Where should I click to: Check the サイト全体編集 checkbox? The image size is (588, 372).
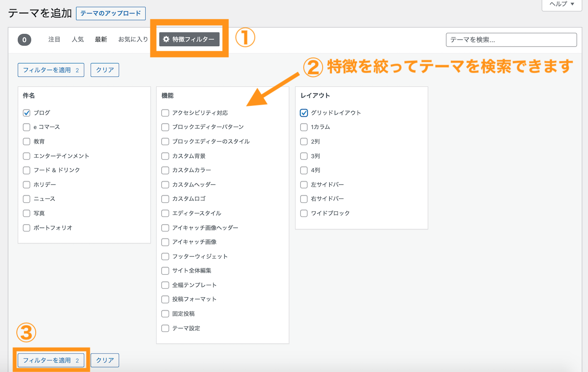point(165,271)
